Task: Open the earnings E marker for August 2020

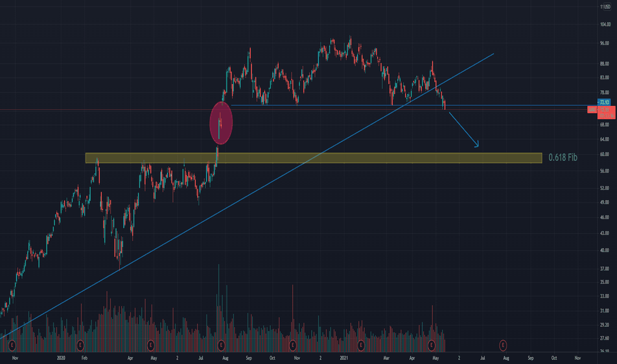Action: coord(221,345)
